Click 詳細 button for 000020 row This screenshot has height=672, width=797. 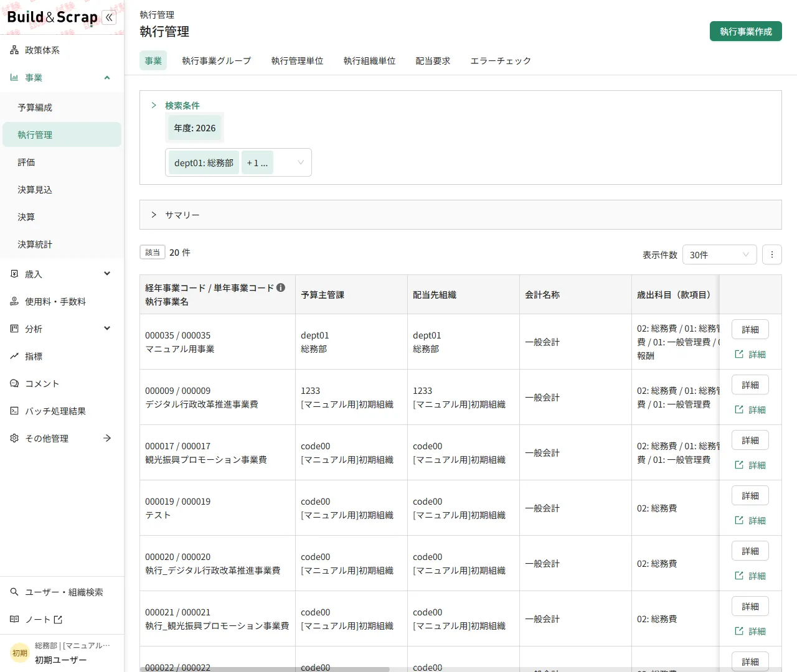click(750, 551)
